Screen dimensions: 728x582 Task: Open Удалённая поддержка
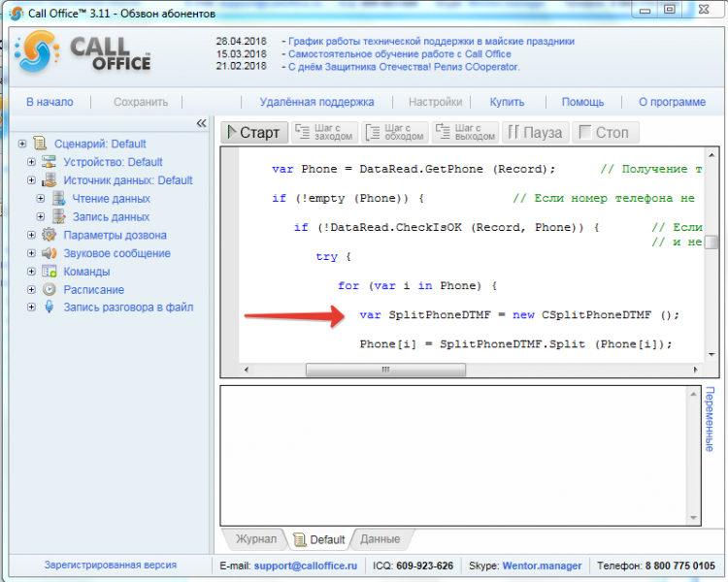tap(316, 102)
